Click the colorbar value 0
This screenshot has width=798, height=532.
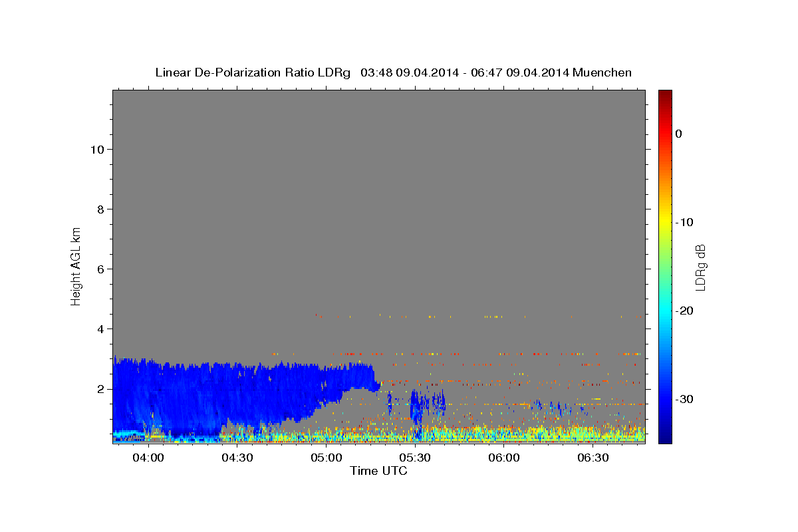679,134
